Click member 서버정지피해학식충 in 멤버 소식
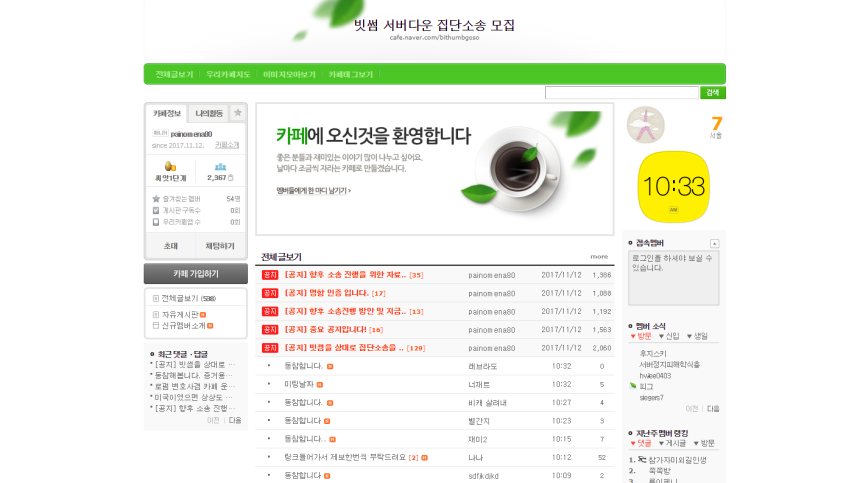 pyautogui.click(x=670, y=365)
